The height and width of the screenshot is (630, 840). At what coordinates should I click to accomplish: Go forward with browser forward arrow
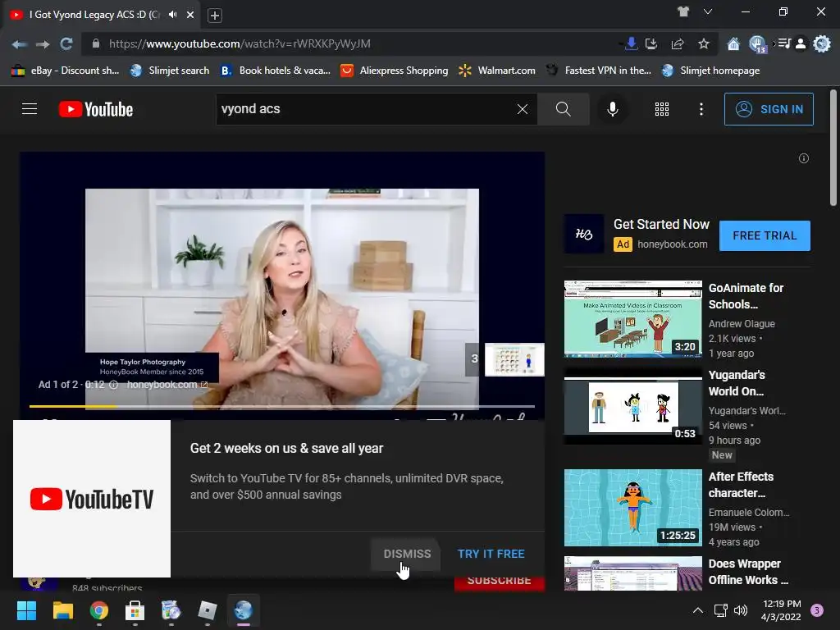click(x=43, y=44)
